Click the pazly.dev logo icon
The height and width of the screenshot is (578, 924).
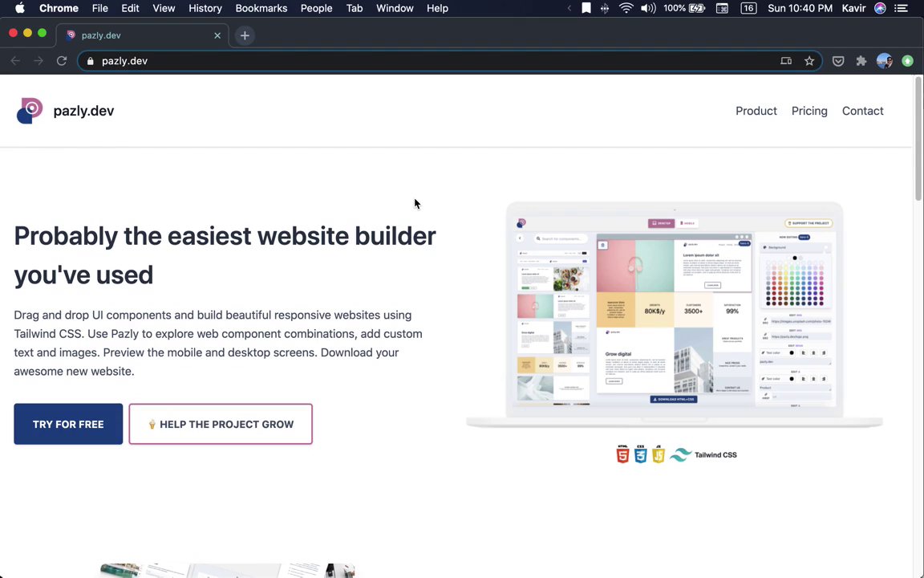30,111
